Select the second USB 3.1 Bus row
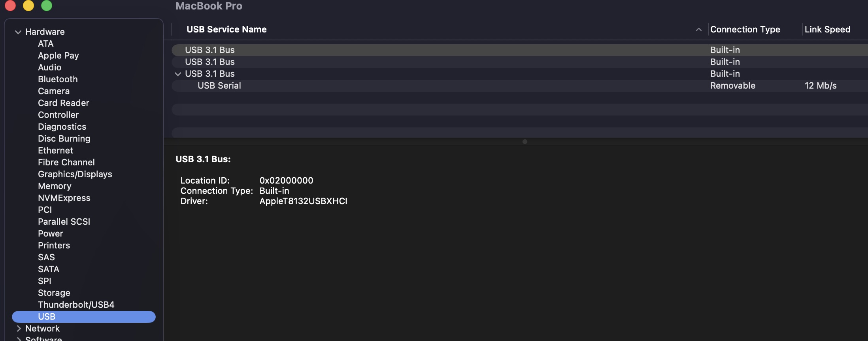 point(210,62)
